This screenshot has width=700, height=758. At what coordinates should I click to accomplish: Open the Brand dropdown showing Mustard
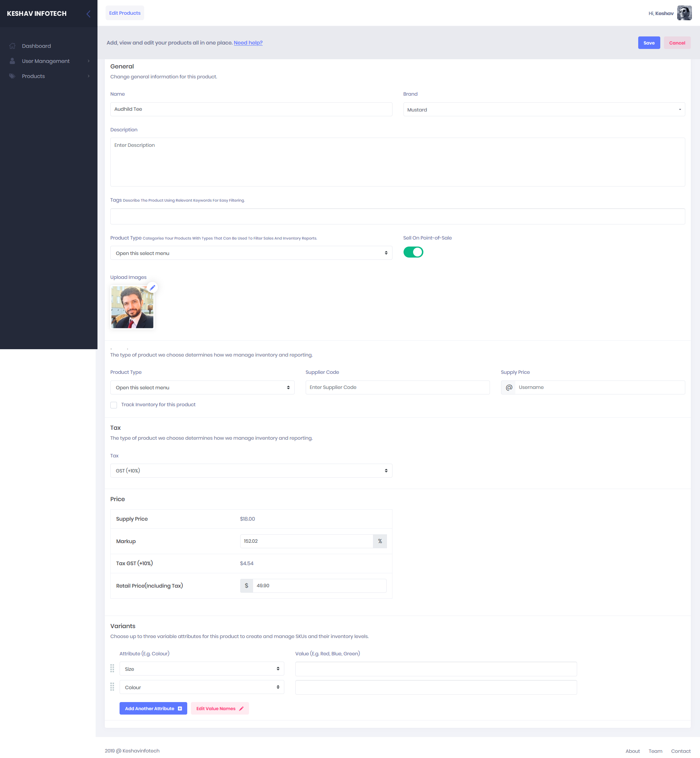(544, 110)
